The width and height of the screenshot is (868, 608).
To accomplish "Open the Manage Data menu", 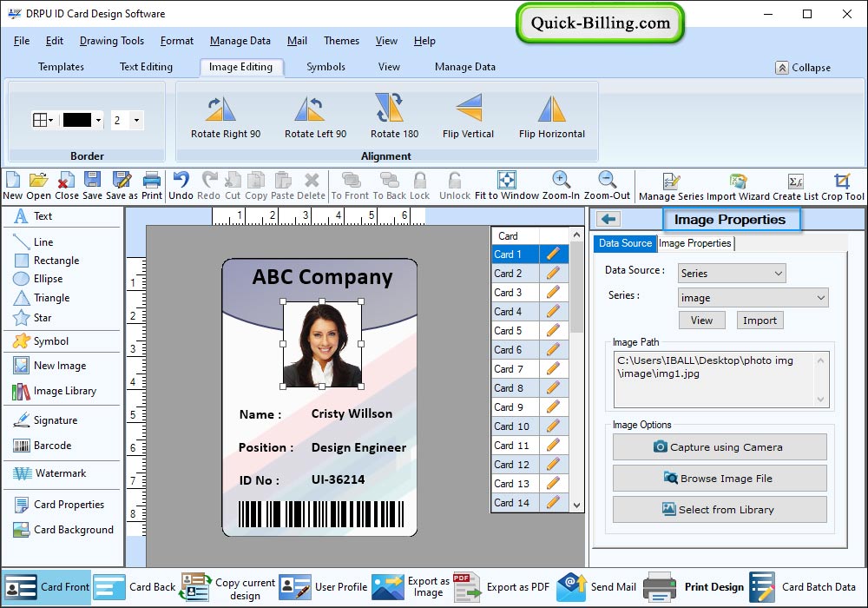I will [240, 41].
